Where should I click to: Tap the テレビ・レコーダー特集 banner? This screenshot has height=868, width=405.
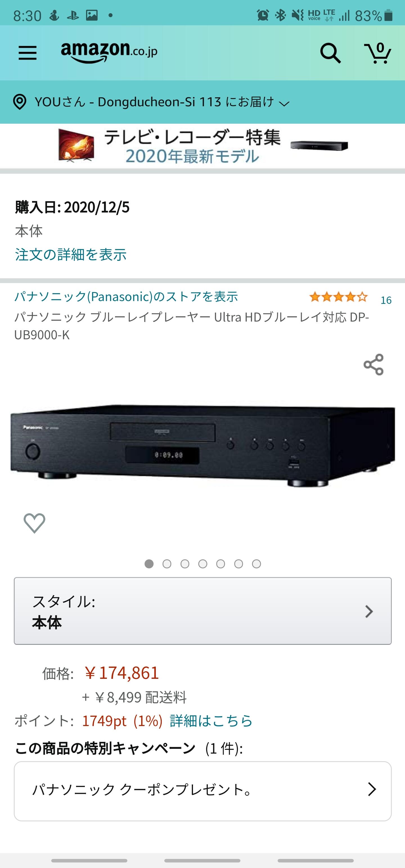pos(203,146)
